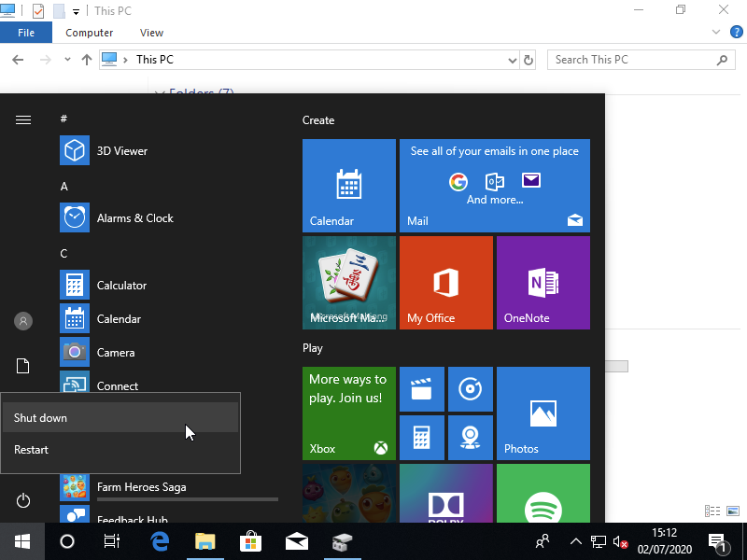Click the A letter group header

coord(63,186)
